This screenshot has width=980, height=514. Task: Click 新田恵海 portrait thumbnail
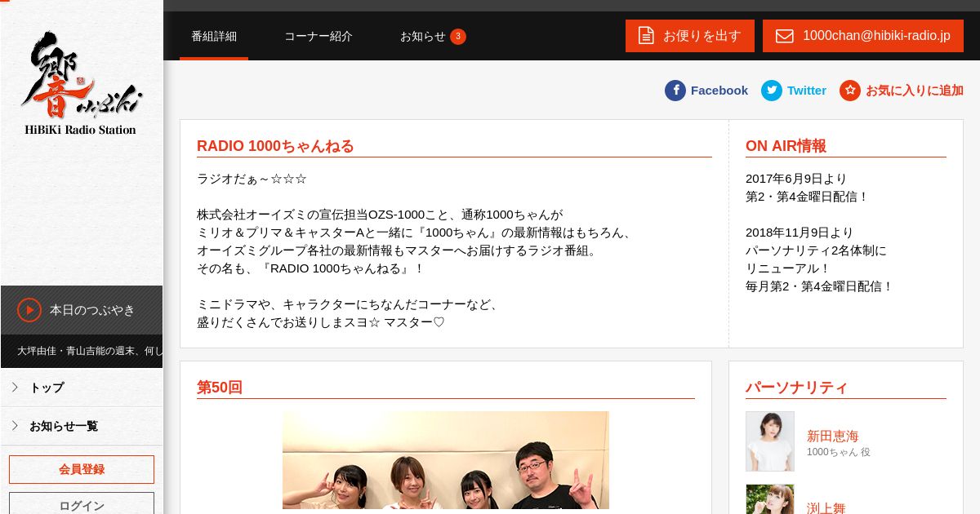[x=770, y=441]
